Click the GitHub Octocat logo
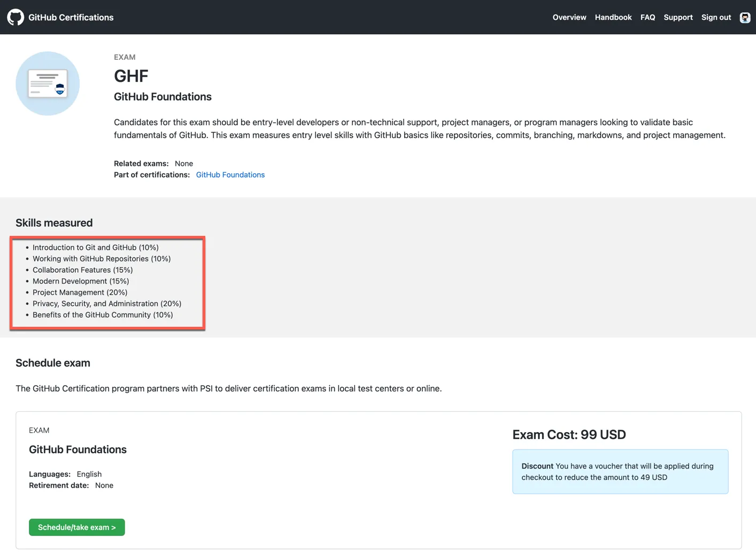Viewport: 756px width, 560px height. (16, 17)
